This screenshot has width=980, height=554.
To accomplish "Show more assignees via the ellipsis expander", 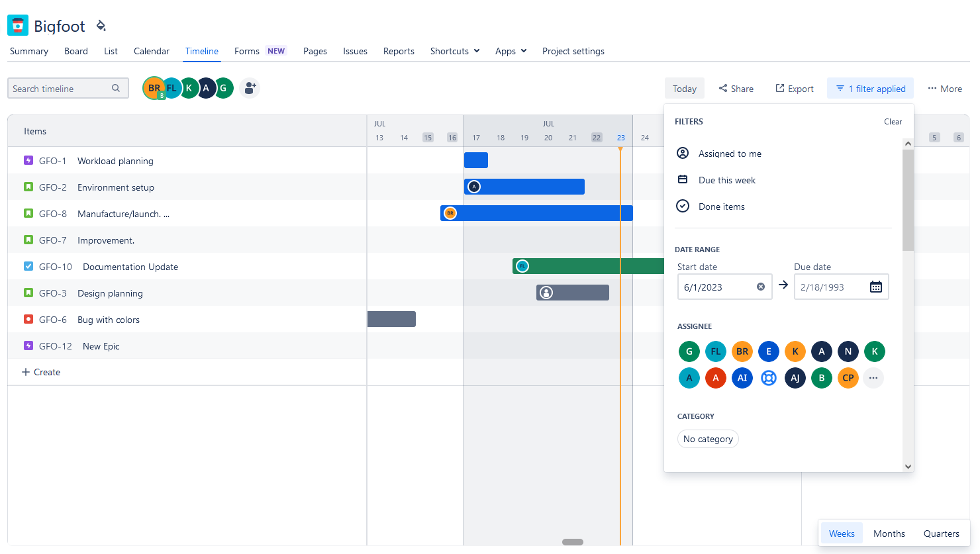I will click(873, 377).
